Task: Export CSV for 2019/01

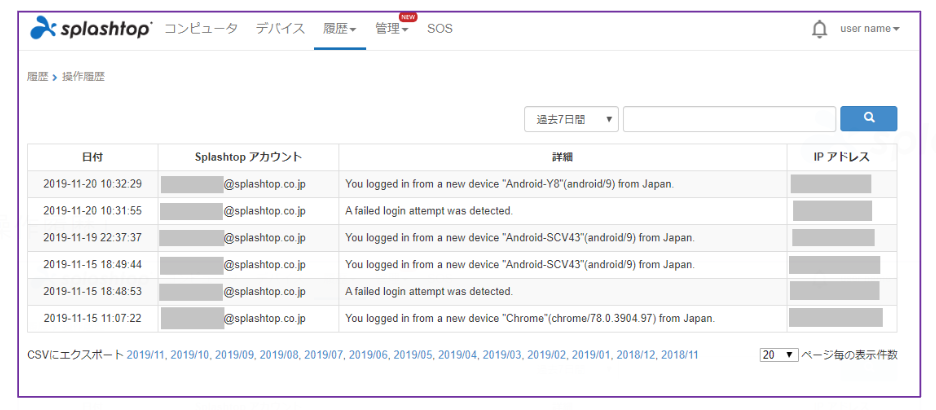Action: coord(593,354)
